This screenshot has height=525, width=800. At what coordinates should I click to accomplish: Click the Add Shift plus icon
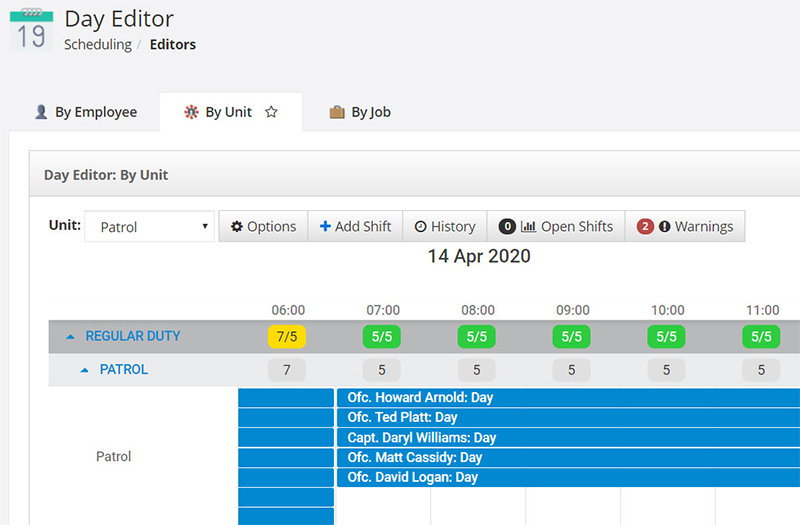pos(325,226)
